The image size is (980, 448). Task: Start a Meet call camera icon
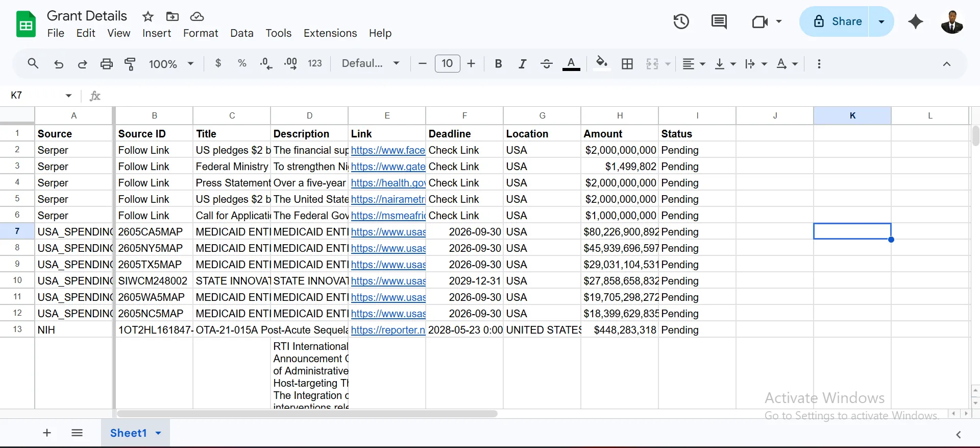tap(759, 21)
